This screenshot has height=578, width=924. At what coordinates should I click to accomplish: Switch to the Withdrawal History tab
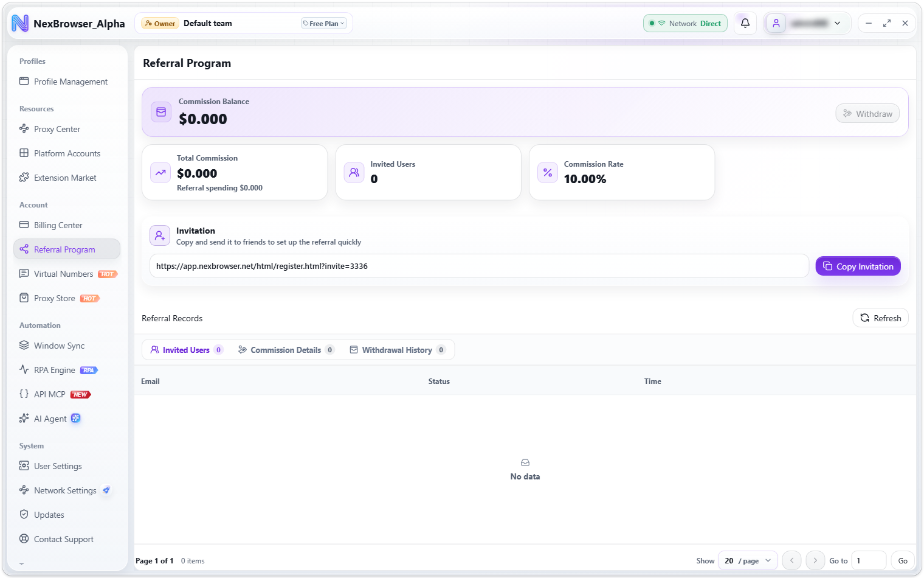click(398, 350)
